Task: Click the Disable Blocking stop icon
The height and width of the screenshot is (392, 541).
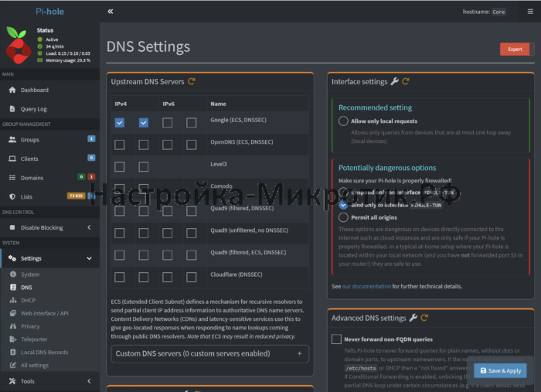Action: (12, 227)
